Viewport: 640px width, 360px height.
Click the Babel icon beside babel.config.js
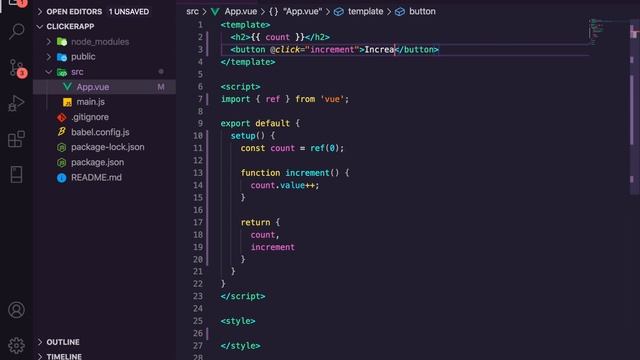coord(62,132)
